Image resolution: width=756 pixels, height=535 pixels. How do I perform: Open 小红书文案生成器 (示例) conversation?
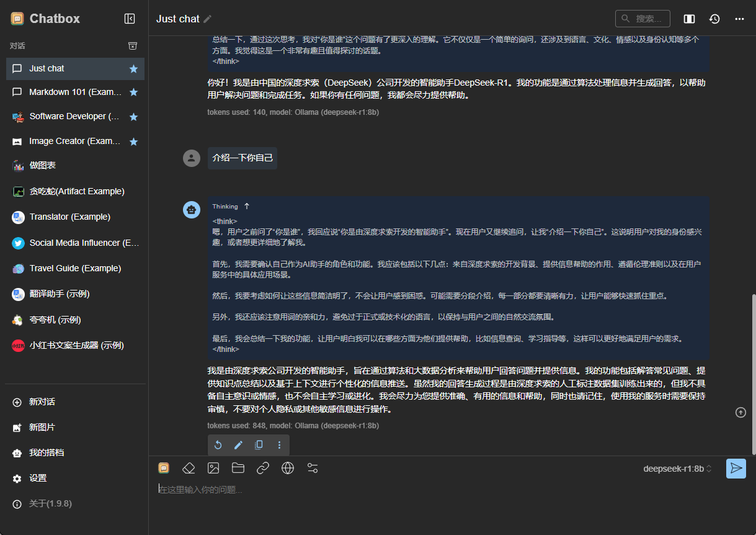coord(75,346)
